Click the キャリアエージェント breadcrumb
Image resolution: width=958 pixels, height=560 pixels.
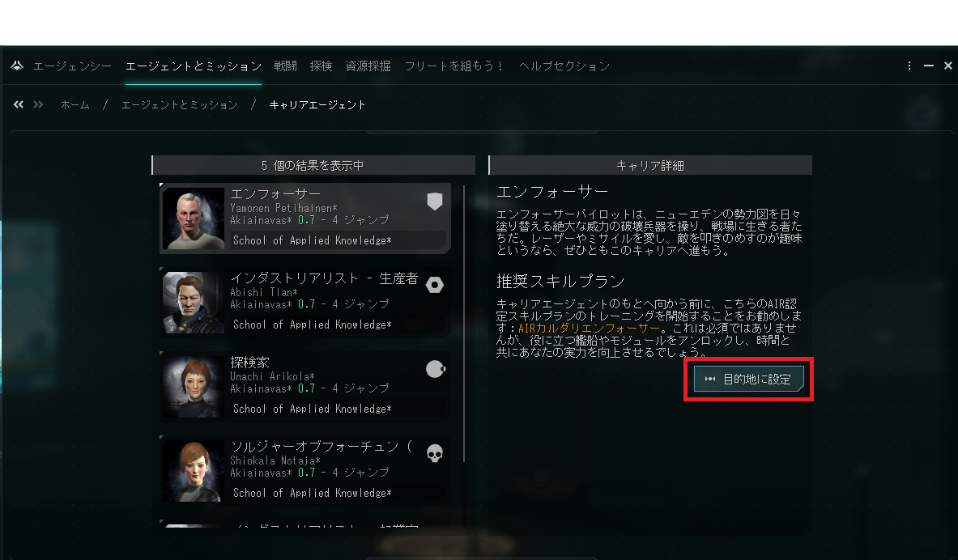click(317, 105)
